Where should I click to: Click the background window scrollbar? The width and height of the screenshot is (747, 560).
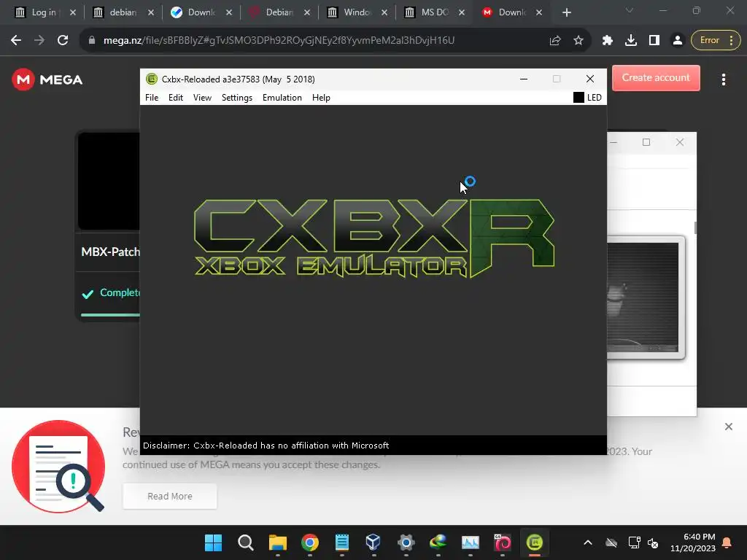point(695,227)
